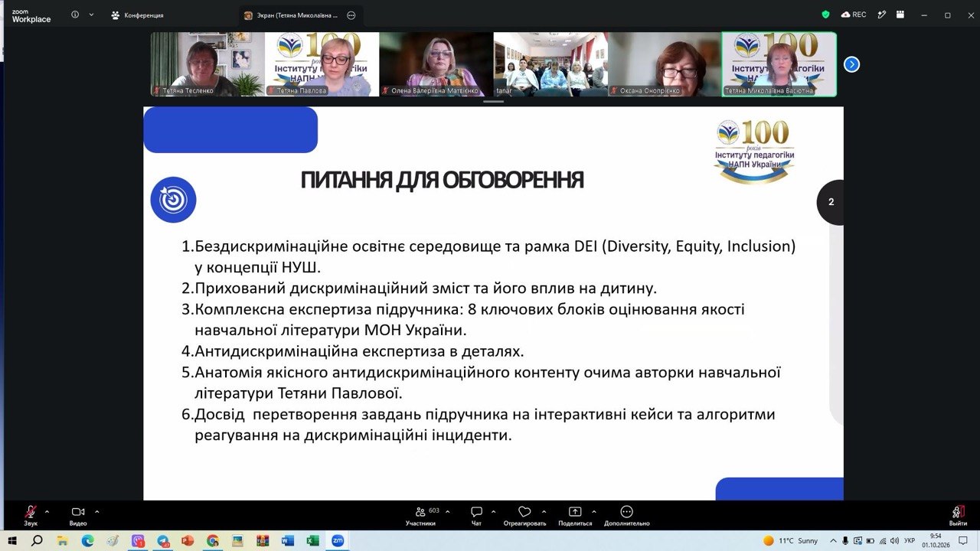The width and height of the screenshot is (980, 551).
Task: Turn on the camera with Видео button
Action: click(78, 515)
